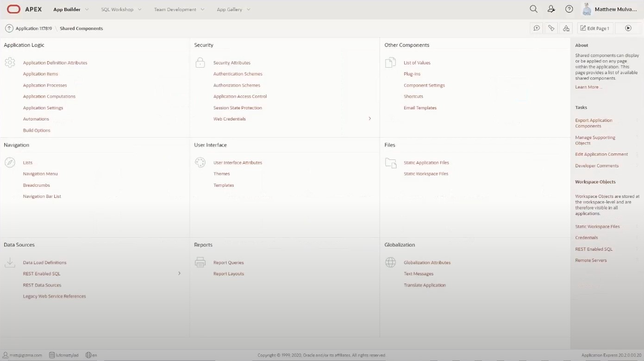Open Breadcrumbs under Navigation
The image size is (644, 361).
[x=37, y=185]
